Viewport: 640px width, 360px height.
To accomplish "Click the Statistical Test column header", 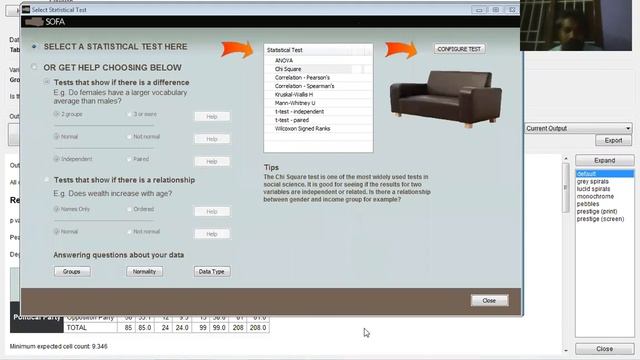I will point(308,50).
